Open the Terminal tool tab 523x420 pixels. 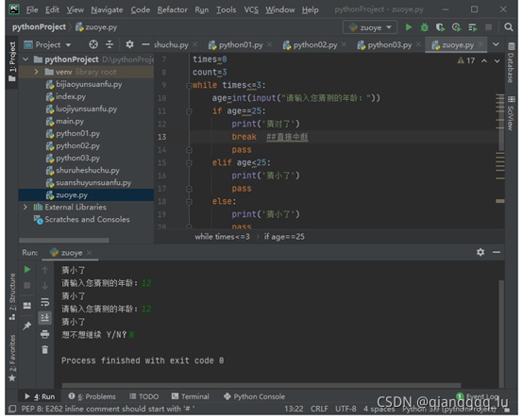(x=190, y=396)
